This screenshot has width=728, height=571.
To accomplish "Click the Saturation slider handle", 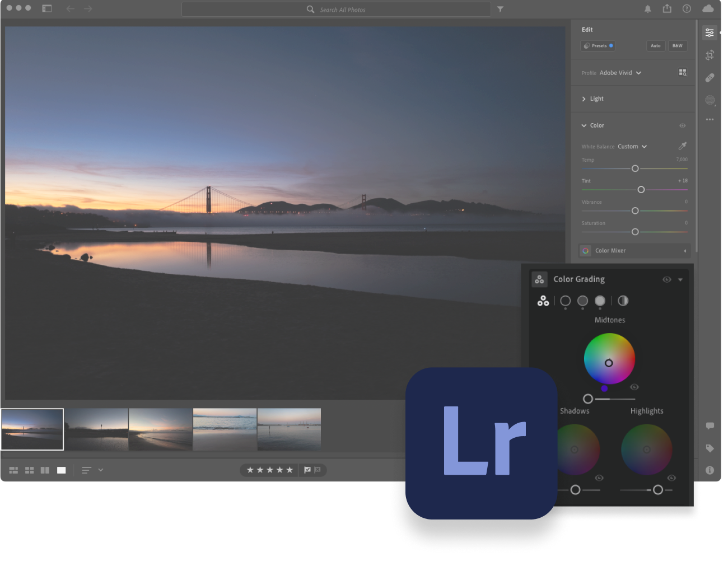I will [635, 232].
